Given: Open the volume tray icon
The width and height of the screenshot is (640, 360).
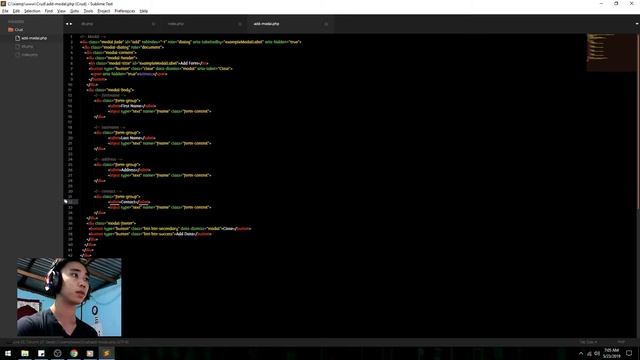Looking at the screenshot, I should coord(597,353).
